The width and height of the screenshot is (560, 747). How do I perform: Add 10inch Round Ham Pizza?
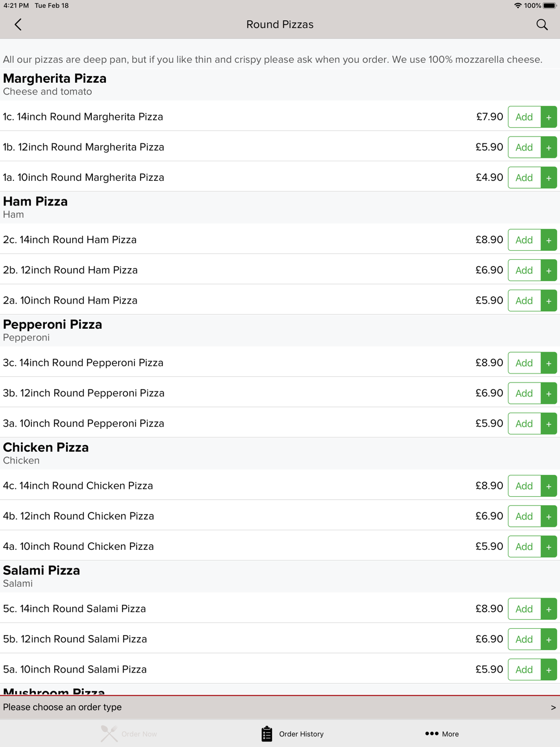[524, 301]
